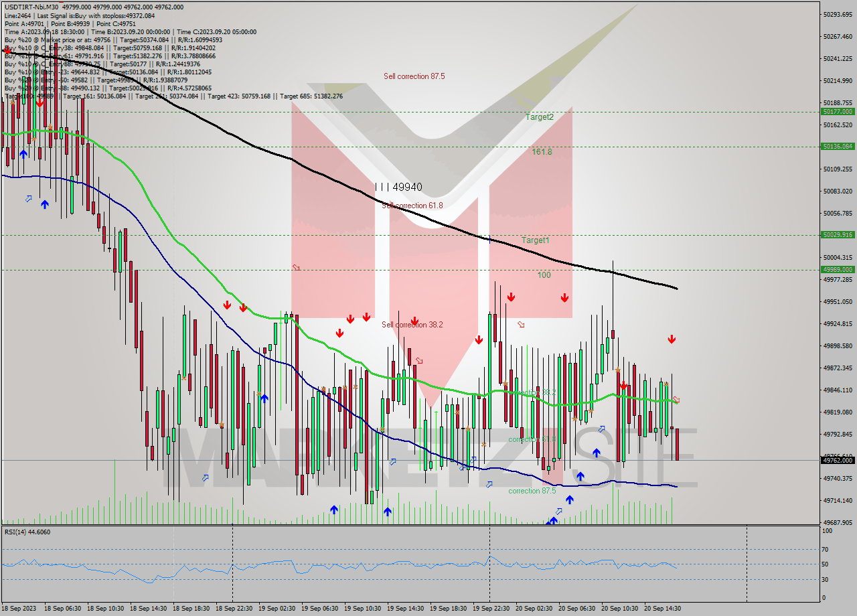The width and height of the screenshot is (857, 616).
Task: Click the '19 Sep 10:30' time label
Action: [x=362, y=608]
